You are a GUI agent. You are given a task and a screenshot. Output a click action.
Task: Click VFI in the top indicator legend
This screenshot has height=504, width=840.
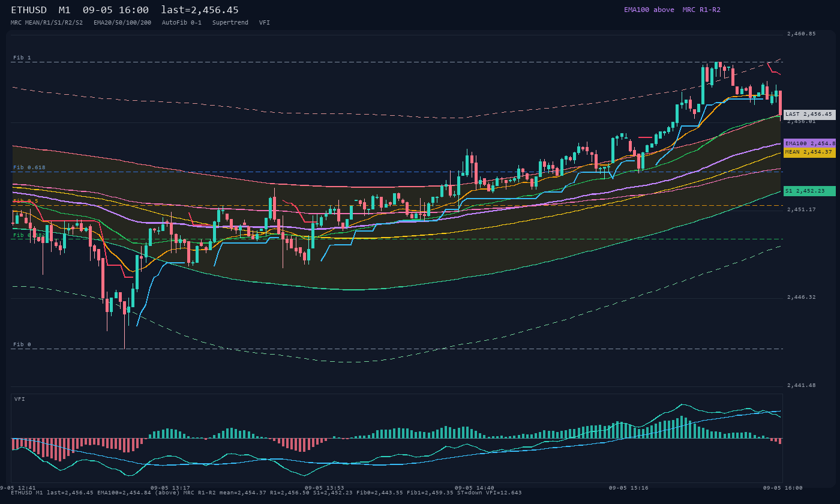click(x=265, y=23)
